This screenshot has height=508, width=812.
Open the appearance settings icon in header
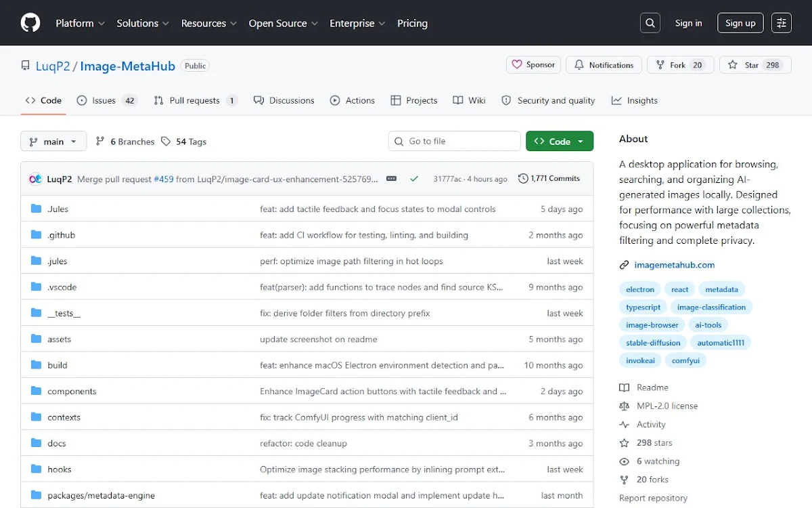click(x=782, y=23)
